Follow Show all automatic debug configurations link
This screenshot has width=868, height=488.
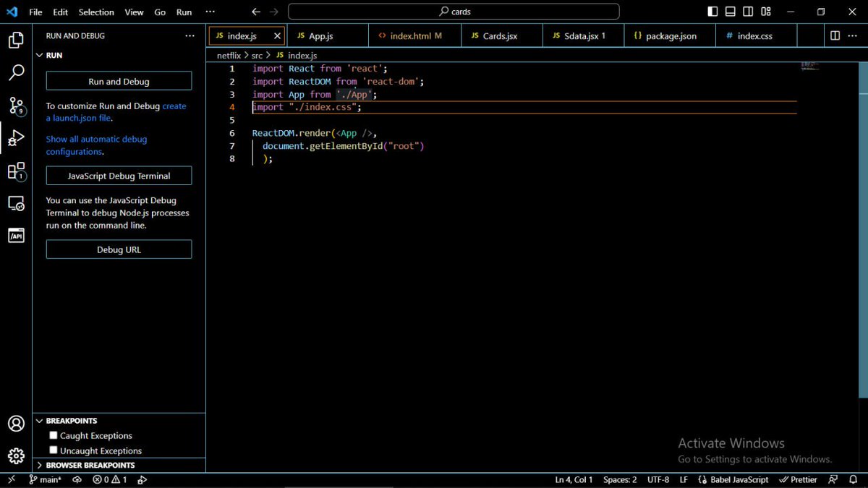pyautogui.click(x=96, y=145)
